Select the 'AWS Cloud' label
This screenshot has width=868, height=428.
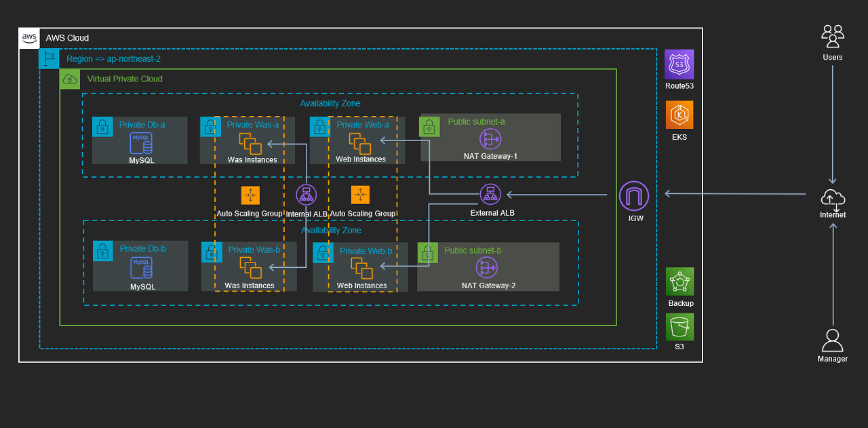tap(67, 38)
